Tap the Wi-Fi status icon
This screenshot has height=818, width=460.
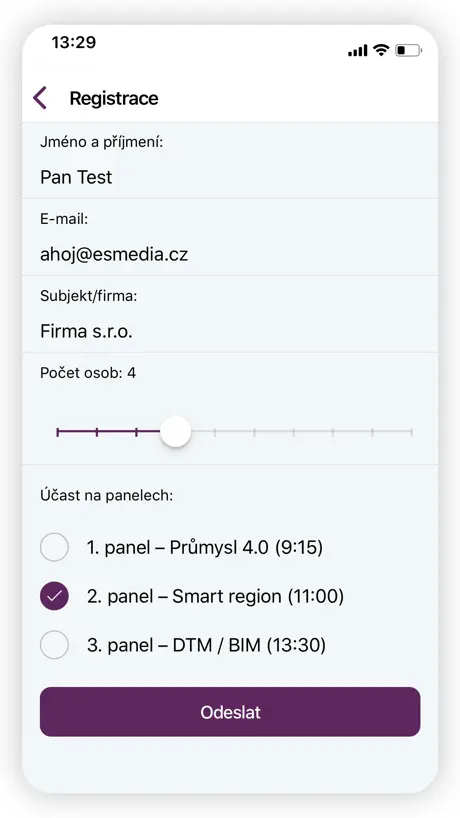[x=381, y=50]
